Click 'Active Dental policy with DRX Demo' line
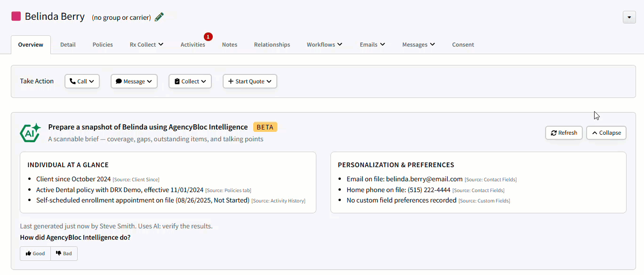644x275 pixels. (x=120, y=190)
